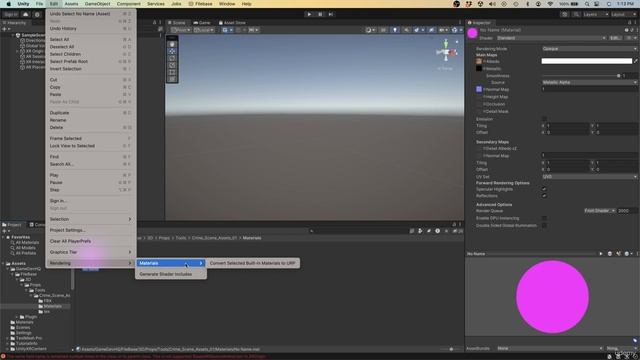This screenshot has height=360, width=640.
Task: Toggle the Emission checkbox
Action: (544, 119)
